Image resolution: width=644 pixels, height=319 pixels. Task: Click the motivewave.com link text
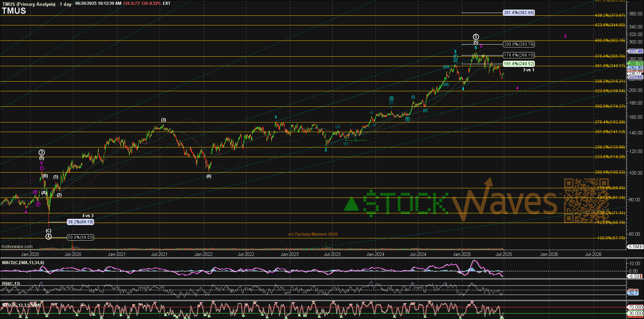17,247
